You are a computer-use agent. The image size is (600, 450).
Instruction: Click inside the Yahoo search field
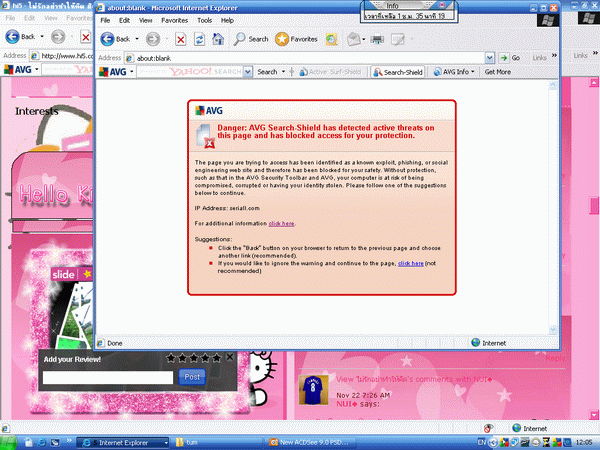(190, 72)
